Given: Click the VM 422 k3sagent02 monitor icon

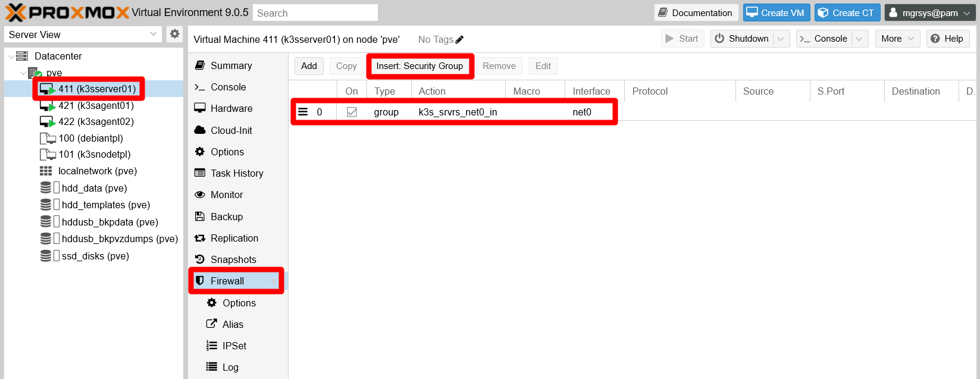Looking at the screenshot, I should 47,121.
